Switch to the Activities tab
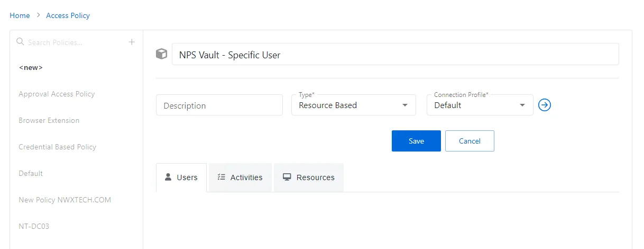This screenshot has width=644, height=249. (241, 177)
